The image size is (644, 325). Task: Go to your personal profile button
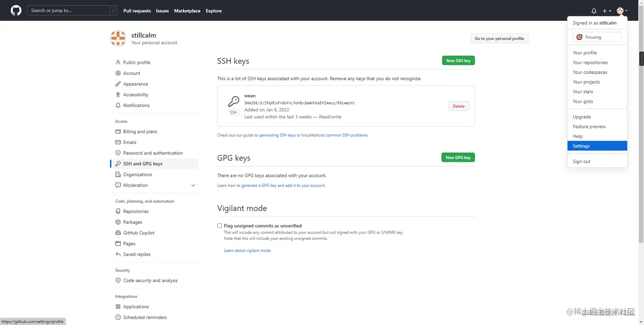click(500, 38)
